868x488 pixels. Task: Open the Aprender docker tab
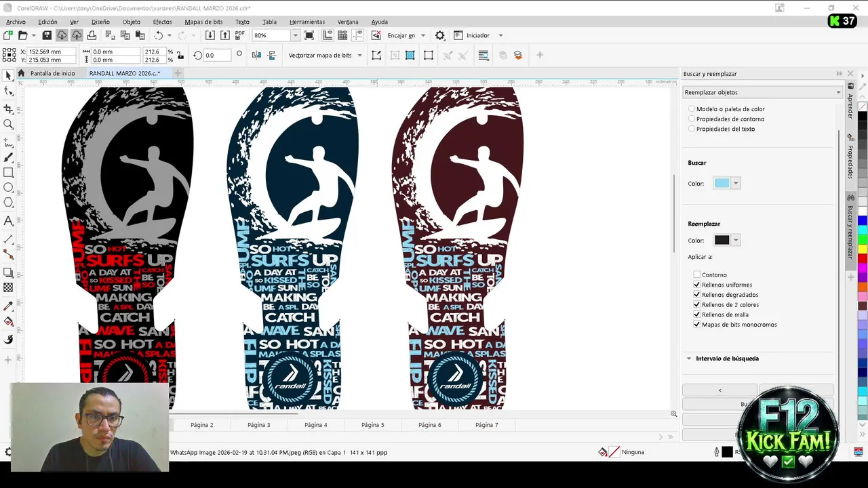click(850, 103)
